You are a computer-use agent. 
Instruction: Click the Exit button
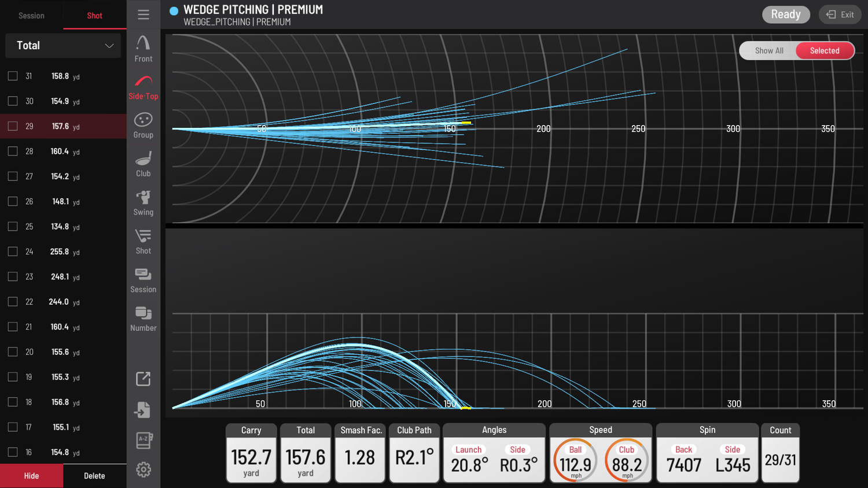(x=840, y=14)
